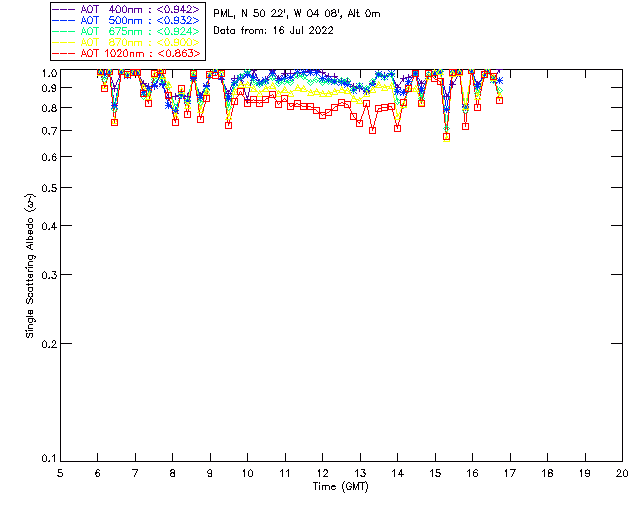640x512 pixels.
Task: Click the 11 hour x-axis label
Action: tap(285, 473)
